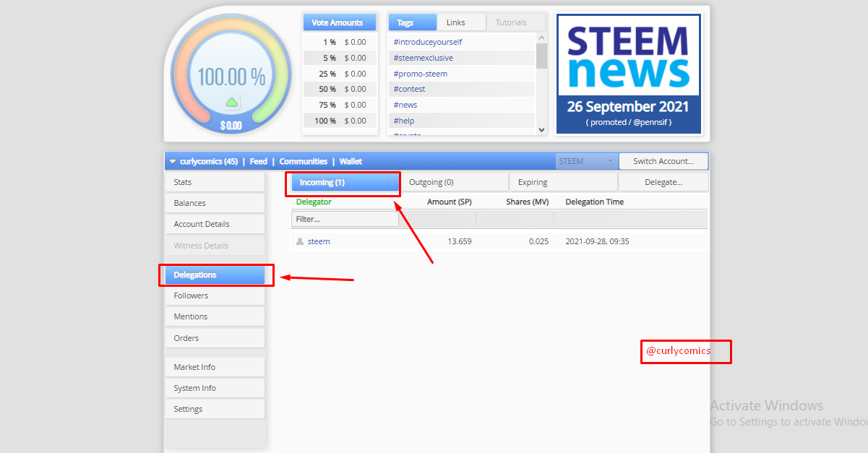Click the 25 % vote amount row

click(340, 74)
